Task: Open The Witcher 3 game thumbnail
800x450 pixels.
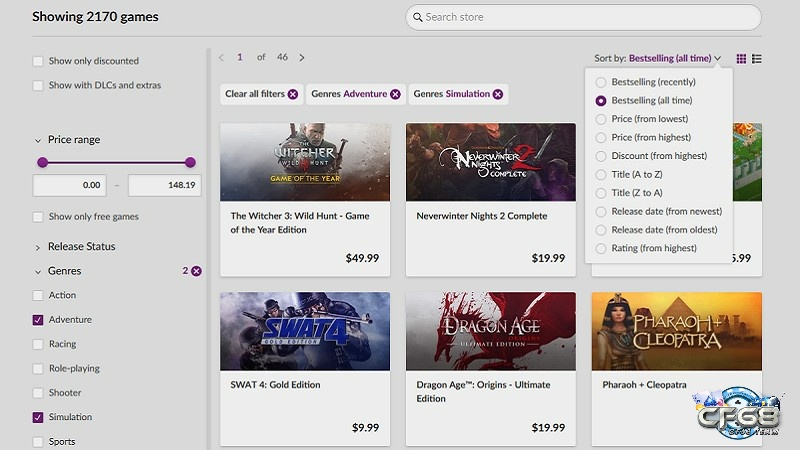Action: 305,162
